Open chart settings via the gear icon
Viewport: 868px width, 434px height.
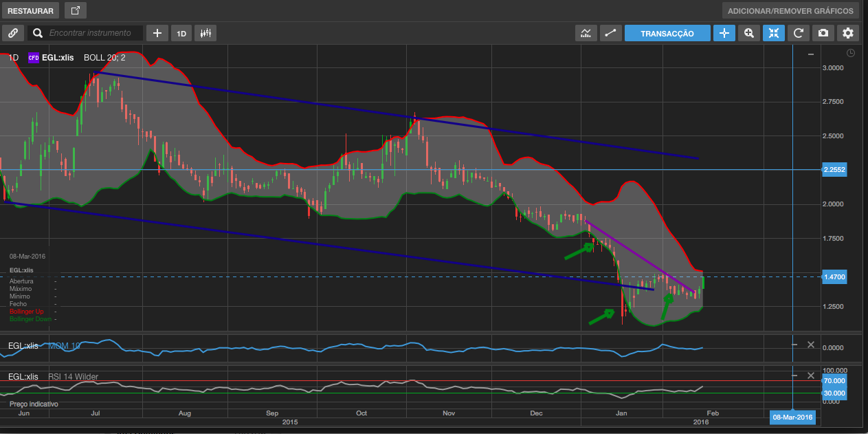point(848,33)
